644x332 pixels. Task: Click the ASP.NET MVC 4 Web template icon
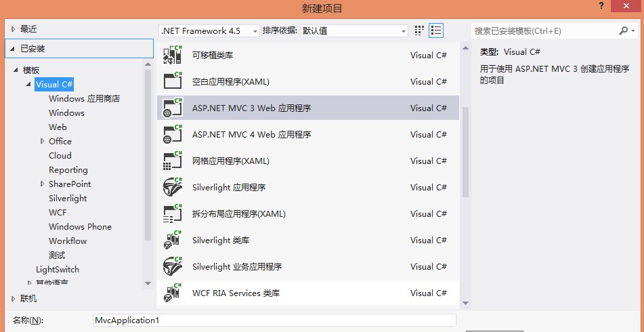(173, 134)
